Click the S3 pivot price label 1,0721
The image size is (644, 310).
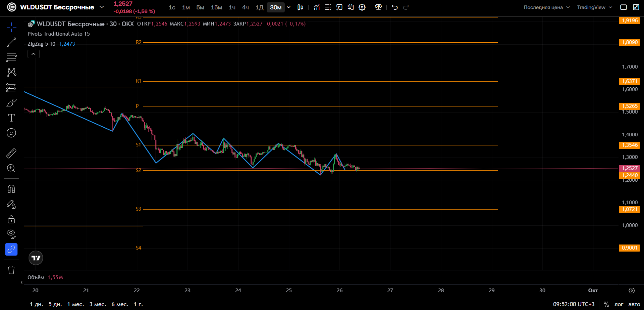point(630,209)
